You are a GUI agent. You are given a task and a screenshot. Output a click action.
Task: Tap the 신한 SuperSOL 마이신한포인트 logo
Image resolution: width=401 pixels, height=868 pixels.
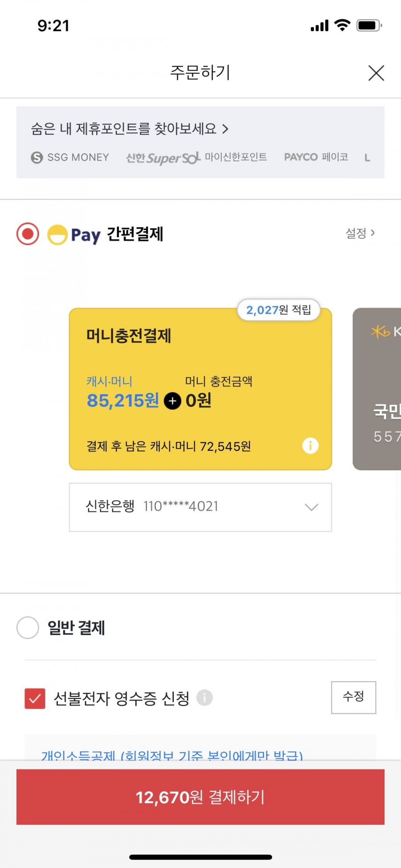coord(196,157)
